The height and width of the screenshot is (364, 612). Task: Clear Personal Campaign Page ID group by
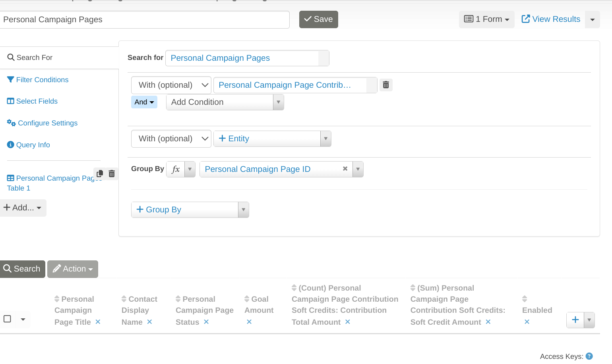(x=345, y=169)
